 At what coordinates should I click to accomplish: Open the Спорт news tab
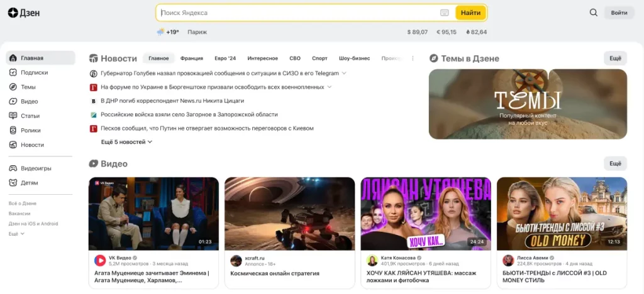[x=319, y=58]
